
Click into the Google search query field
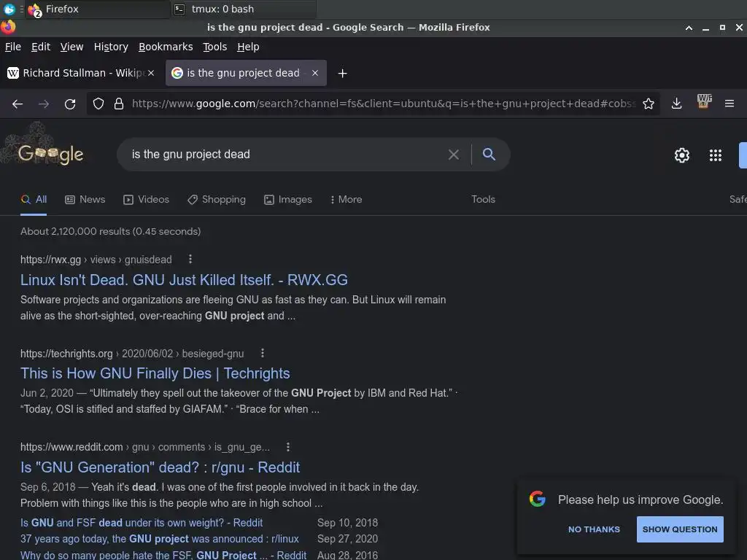click(286, 155)
